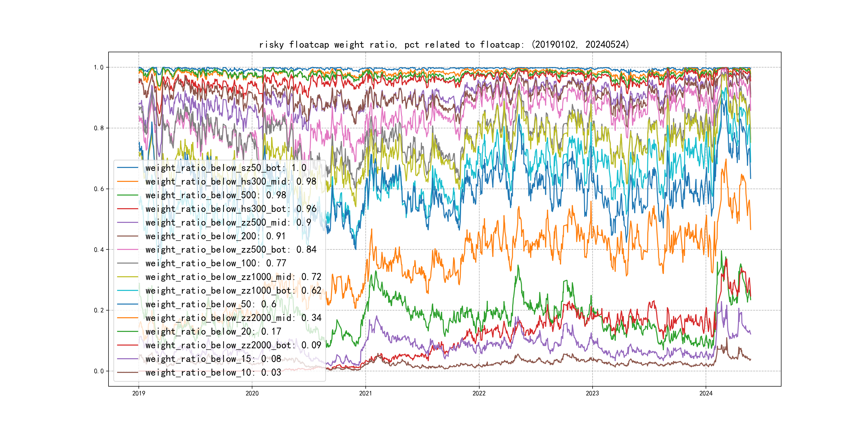Select the weight_ratio_below_hs300_bot legend entry
The width and height of the screenshot is (868, 434).
pyautogui.click(x=231, y=209)
